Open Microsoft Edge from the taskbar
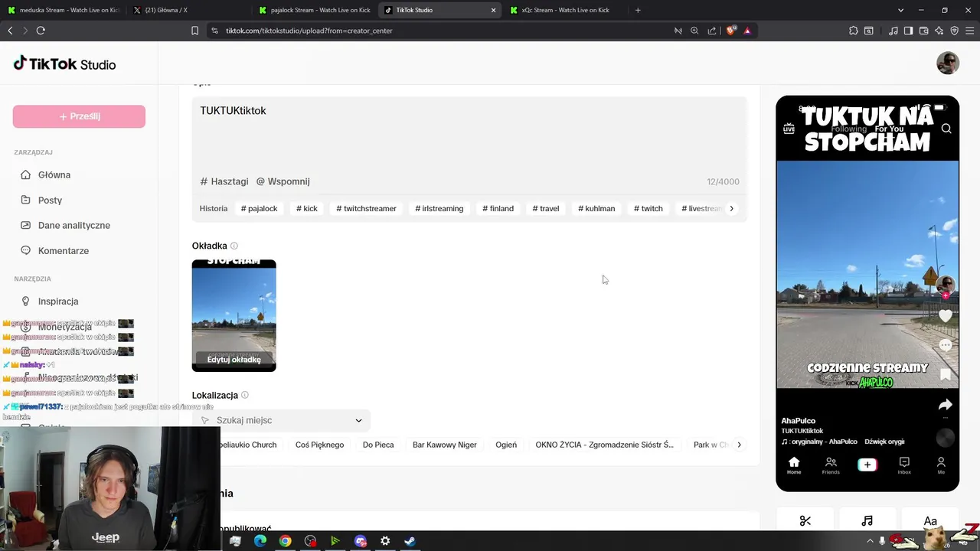980x551 pixels. [260, 541]
